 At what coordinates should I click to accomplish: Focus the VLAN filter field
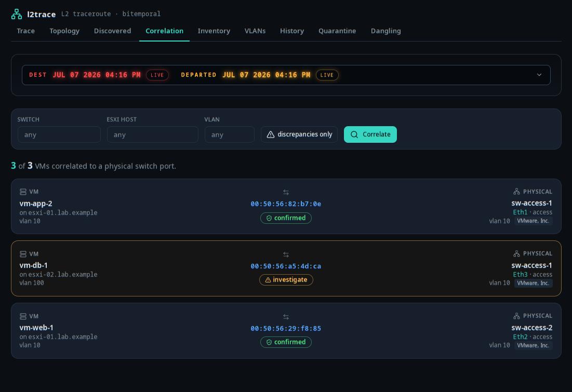pos(230,134)
